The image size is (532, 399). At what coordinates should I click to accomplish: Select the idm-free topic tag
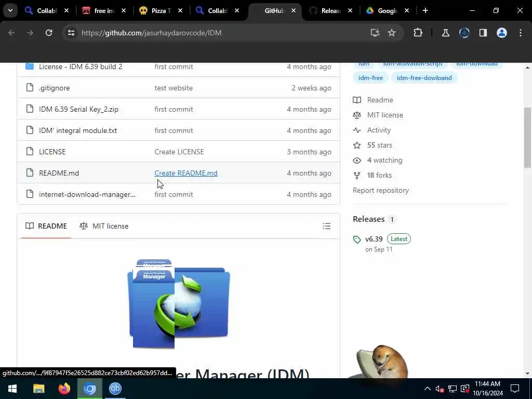pyautogui.click(x=370, y=78)
